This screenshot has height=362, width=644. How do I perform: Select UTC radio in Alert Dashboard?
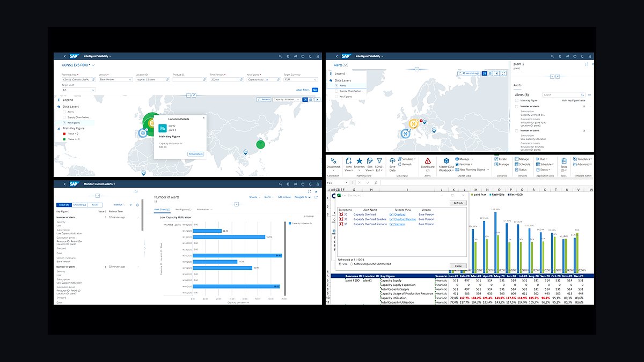339,264
